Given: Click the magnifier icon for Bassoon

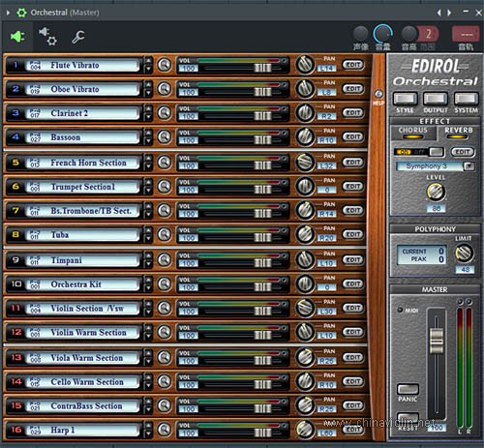Looking at the screenshot, I should click(165, 136).
